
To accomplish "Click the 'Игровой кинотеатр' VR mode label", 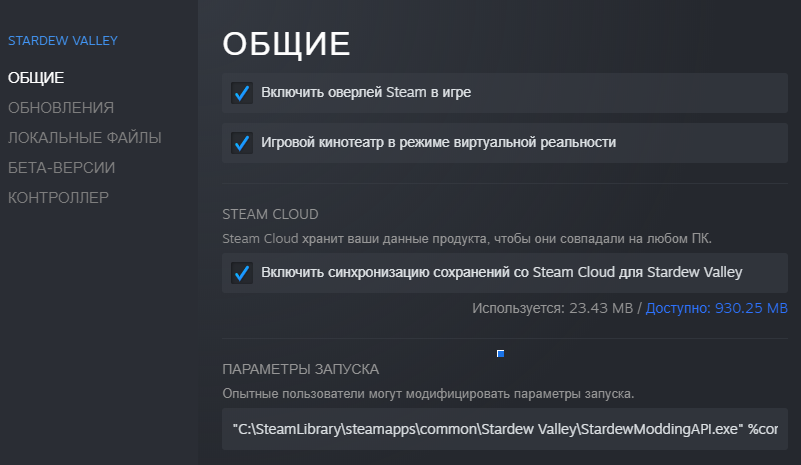I will point(438,143).
